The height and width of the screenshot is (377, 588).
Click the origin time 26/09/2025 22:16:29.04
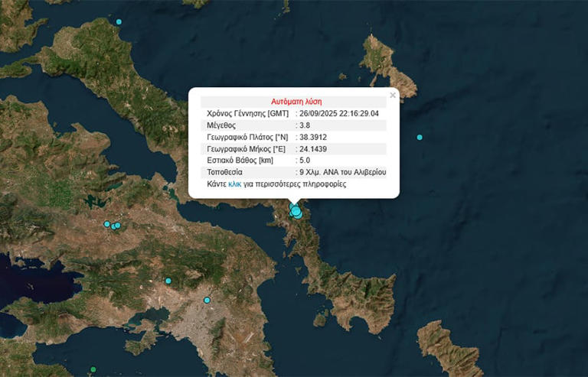coord(340,113)
